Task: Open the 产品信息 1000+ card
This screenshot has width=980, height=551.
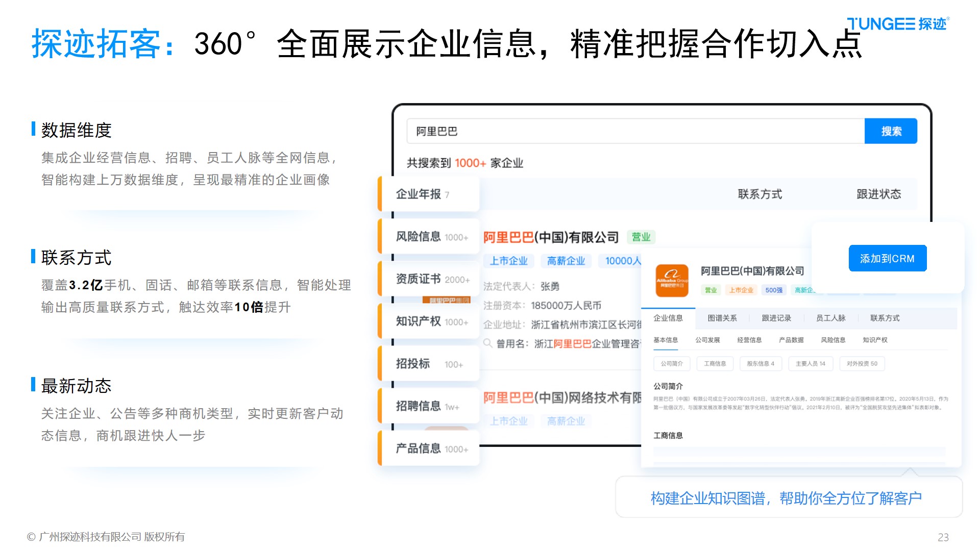Action: coord(429,448)
